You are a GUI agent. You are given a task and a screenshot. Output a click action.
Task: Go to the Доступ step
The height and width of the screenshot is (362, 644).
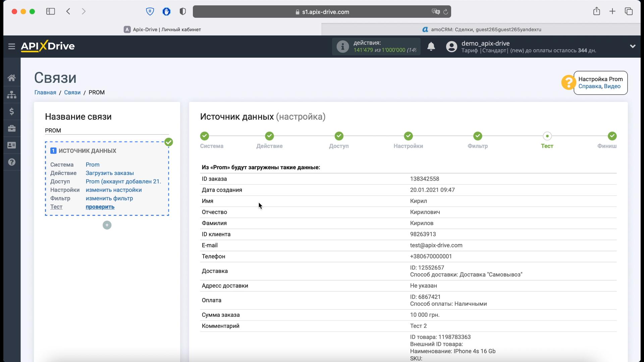pyautogui.click(x=339, y=136)
